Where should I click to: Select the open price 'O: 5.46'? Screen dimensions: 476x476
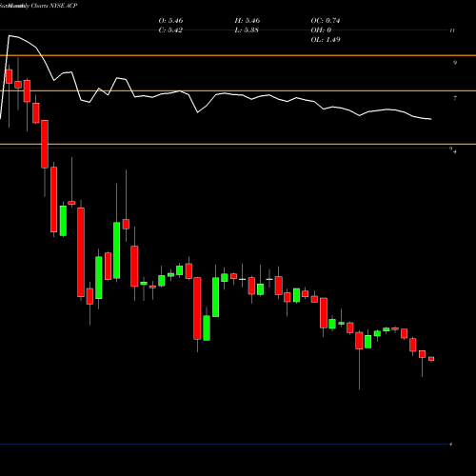(x=170, y=21)
